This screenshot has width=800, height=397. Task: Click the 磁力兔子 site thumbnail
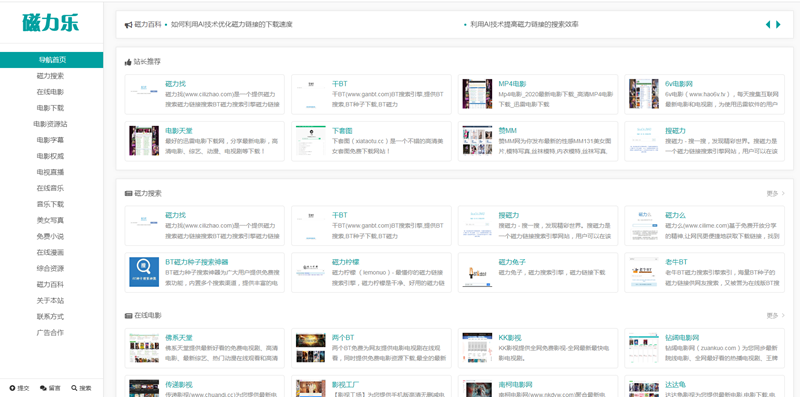pyautogui.click(x=477, y=272)
